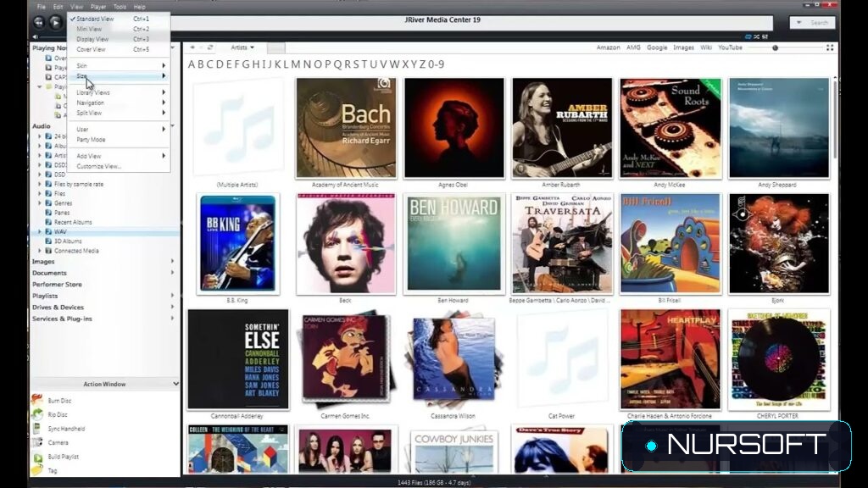Open the Skin submenu
This screenshot has height=488, width=868.
point(118,65)
